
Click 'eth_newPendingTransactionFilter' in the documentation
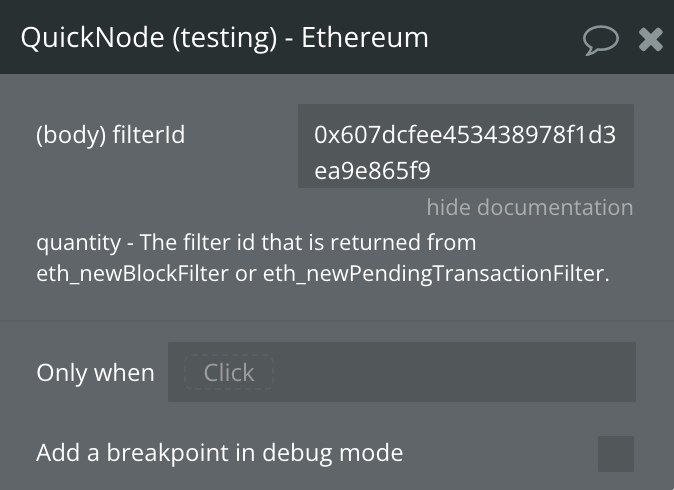435,273
